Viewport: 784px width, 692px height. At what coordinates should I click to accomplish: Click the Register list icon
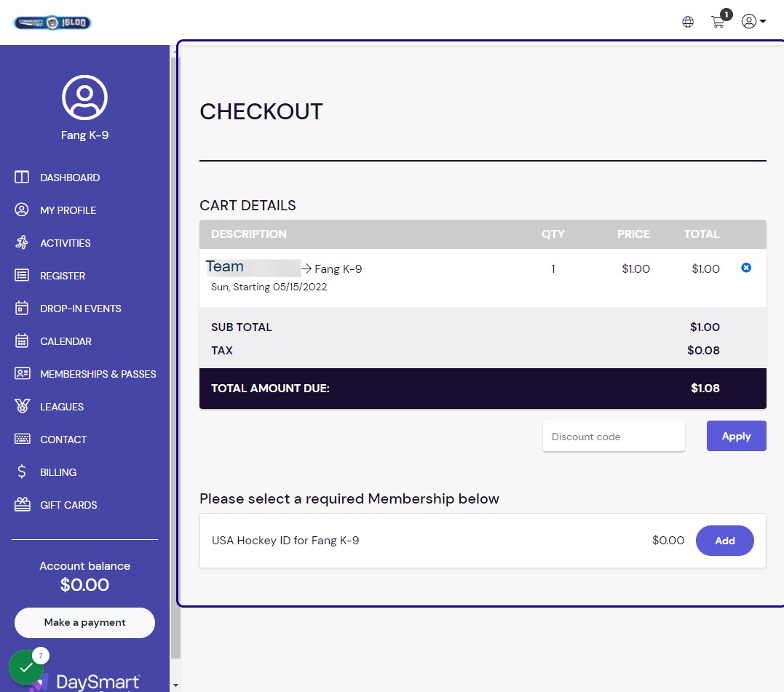[x=22, y=275]
